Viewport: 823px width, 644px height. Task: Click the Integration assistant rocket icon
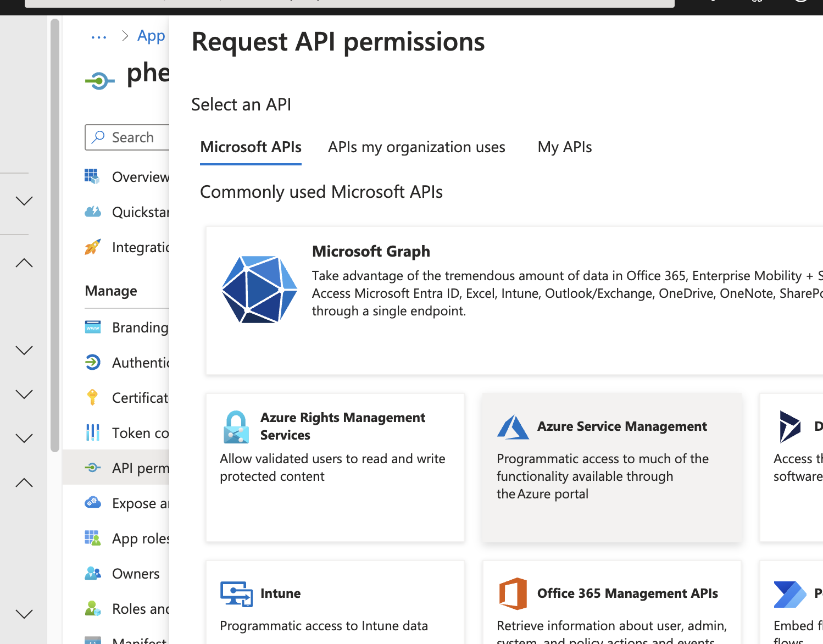point(92,247)
